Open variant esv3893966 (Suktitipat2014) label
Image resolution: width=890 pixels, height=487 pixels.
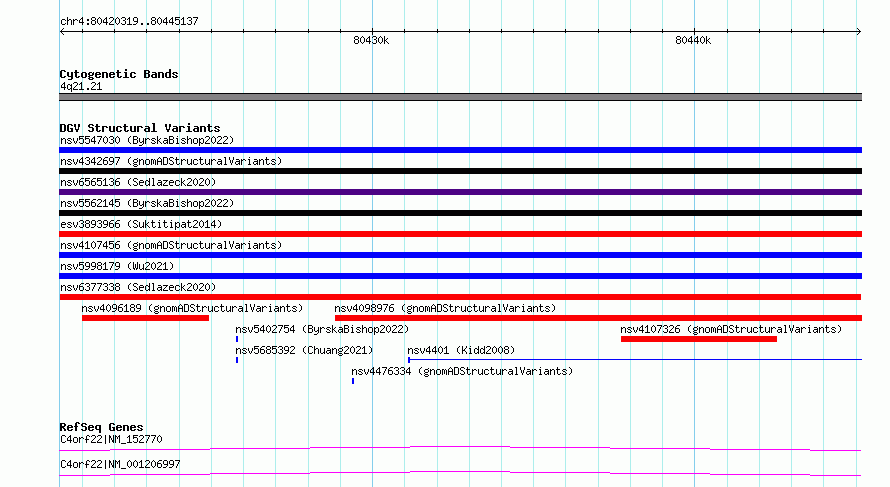coord(141,224)
